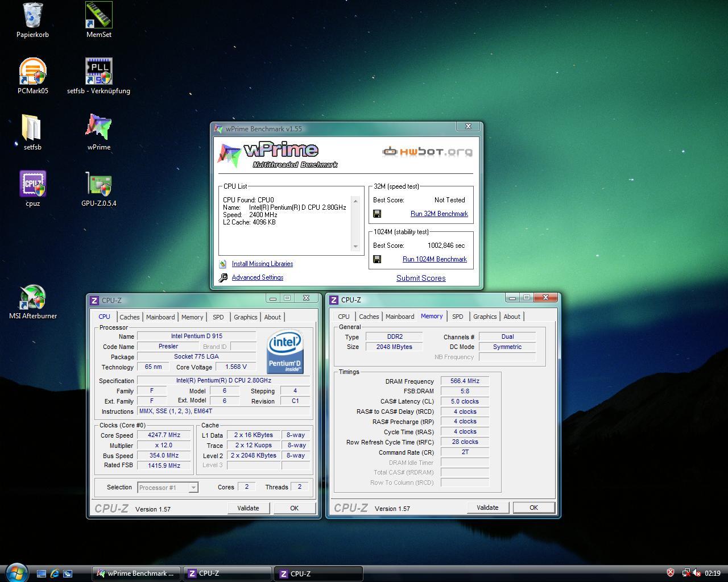Image resolution: width=728 pixels, height=582 pixels.
Task: Click the Intel Pentium D logo in CPU-Z
Action: pyautogui.click(x=285, y=351)
